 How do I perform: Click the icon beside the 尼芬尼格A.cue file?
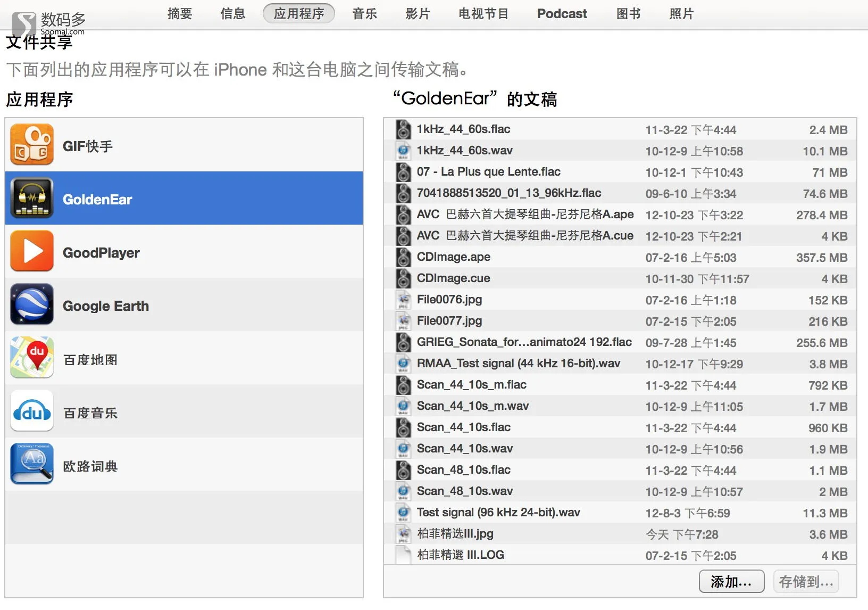pos(404,236)
